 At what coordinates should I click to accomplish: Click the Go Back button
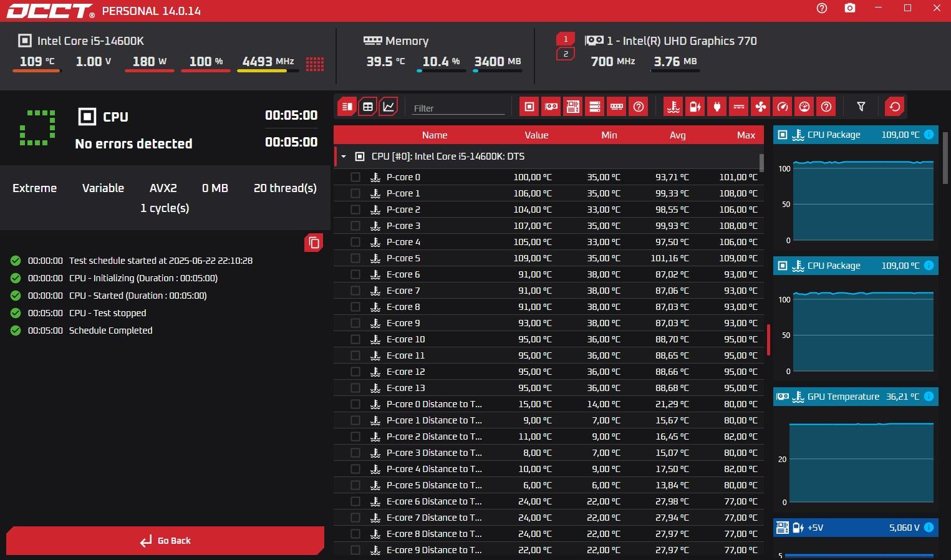[165, 541]
